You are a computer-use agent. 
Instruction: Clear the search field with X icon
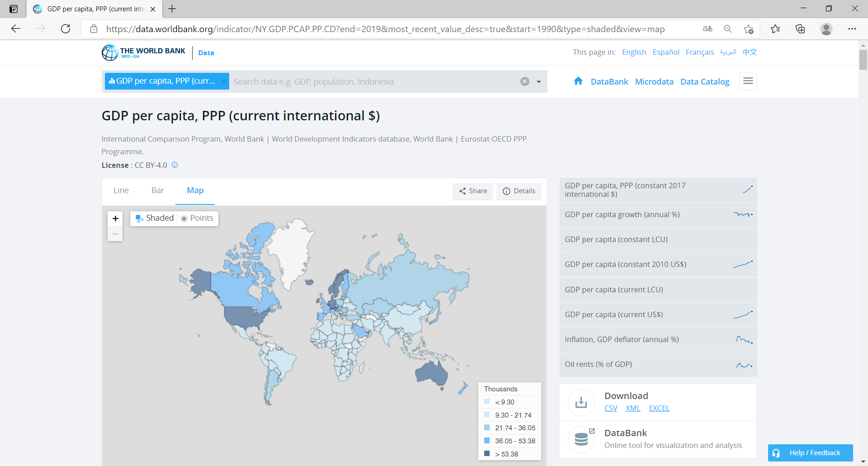(524, 81)
